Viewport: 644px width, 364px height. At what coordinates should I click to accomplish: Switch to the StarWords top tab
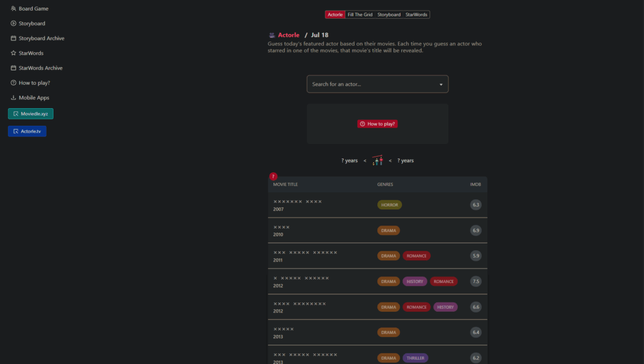416,14
